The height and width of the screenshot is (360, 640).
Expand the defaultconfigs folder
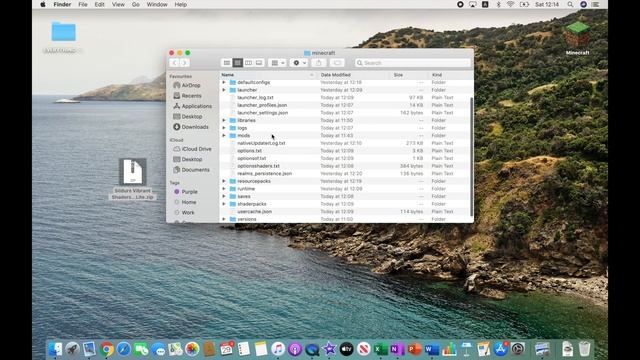point(224,82)
